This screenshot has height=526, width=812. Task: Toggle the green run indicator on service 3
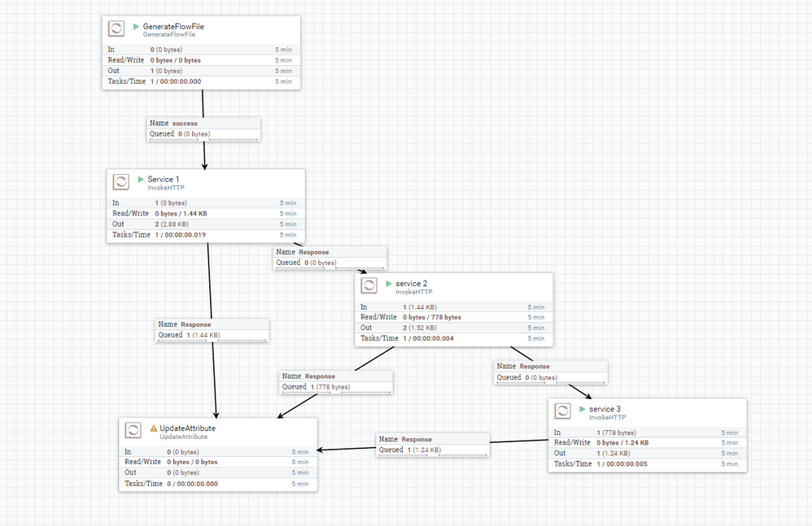tap(583, 410)
